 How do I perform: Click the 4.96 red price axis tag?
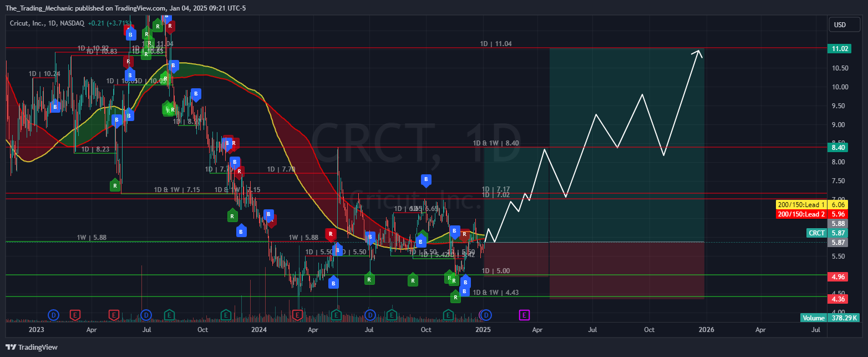tap(837, 276)
